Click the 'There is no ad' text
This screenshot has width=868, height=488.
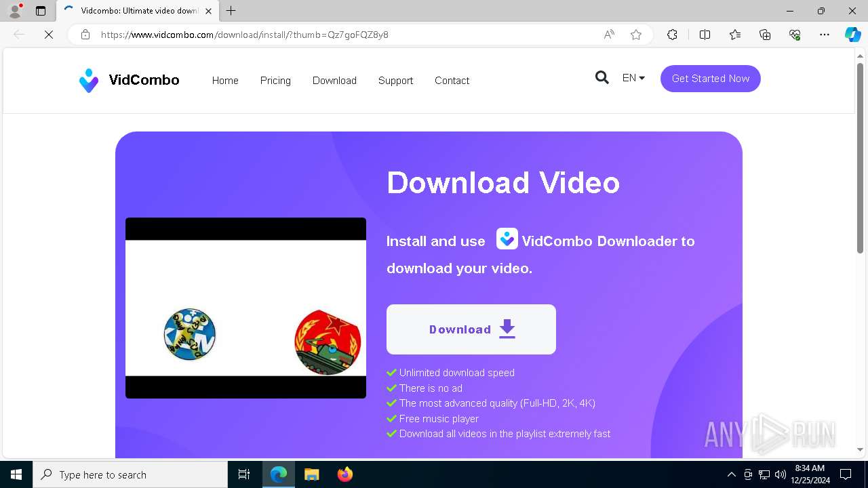tap(431, 388)
